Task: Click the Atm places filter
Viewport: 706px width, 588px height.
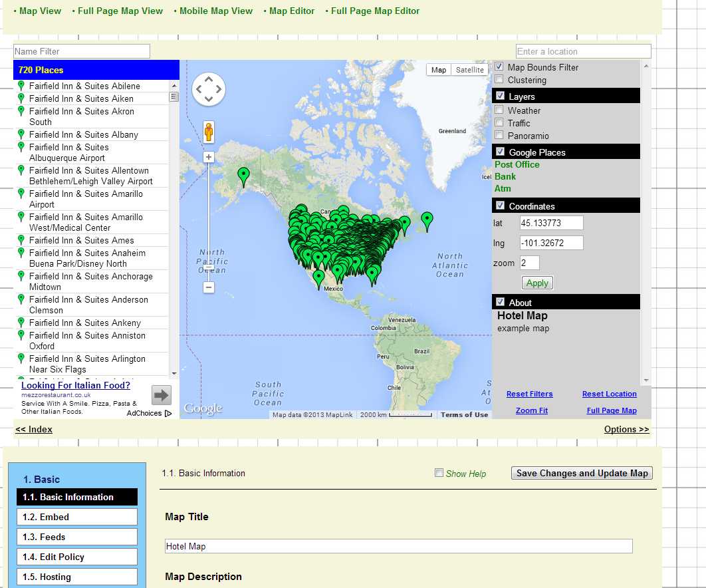Action: [x=503, y=188]
